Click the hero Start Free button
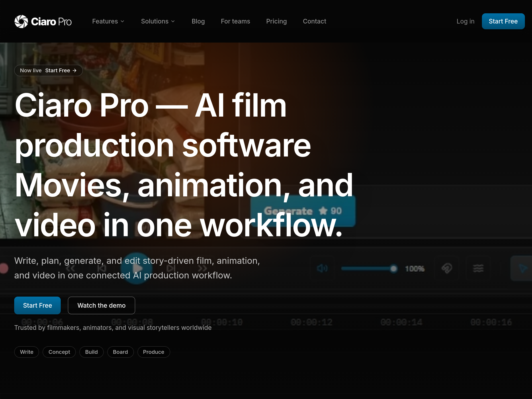The height and width of the screenshot is (399, 532). click(37, 305)
